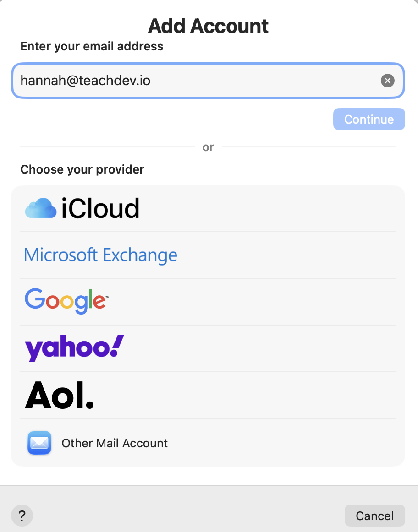Click the Other Mail Account envelope icon
418x532 pixels.
click(39, 443)
